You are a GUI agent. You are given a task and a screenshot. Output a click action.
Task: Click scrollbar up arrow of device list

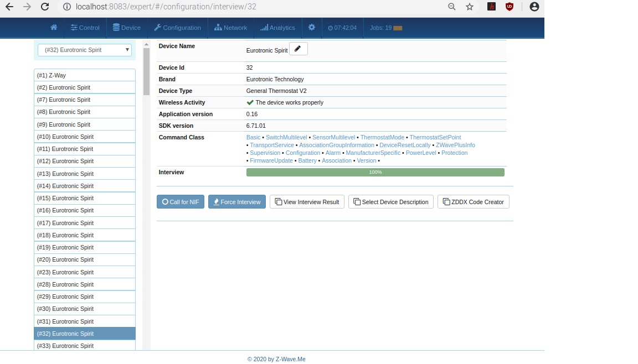pyautogui.click(x=146, y=44)
